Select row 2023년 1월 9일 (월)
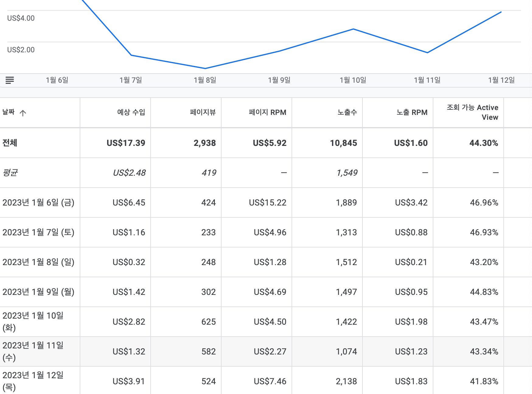This screenshot has width=532, height=394. tap(38, 292)
